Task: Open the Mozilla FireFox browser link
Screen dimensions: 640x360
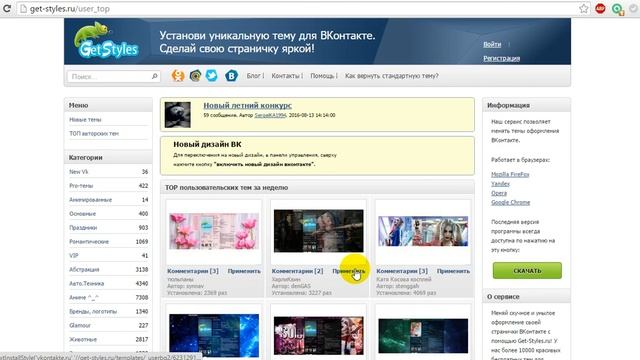Action: tap(510, 174)
